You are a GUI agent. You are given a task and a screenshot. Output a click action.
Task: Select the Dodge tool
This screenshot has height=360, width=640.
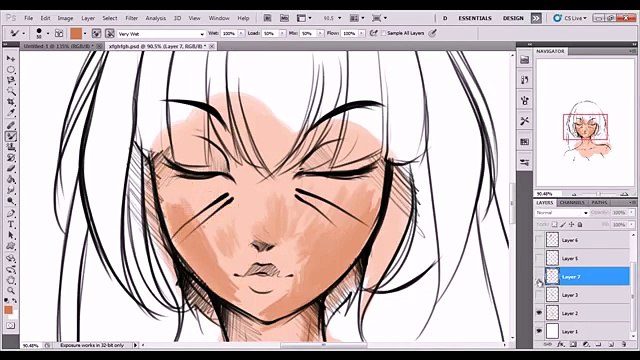click(x=11, y=201)
